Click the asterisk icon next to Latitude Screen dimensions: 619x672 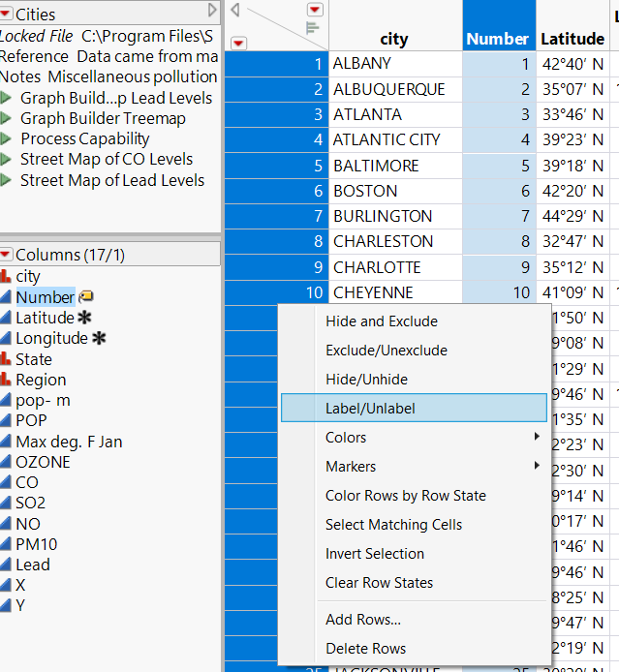click(x=84, y=318)
